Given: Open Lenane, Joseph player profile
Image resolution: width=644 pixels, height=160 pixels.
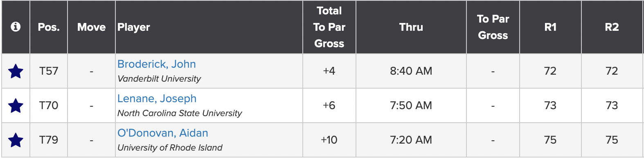Looking at the screenshot, I should pyautogui.click(x=157, y=98).
